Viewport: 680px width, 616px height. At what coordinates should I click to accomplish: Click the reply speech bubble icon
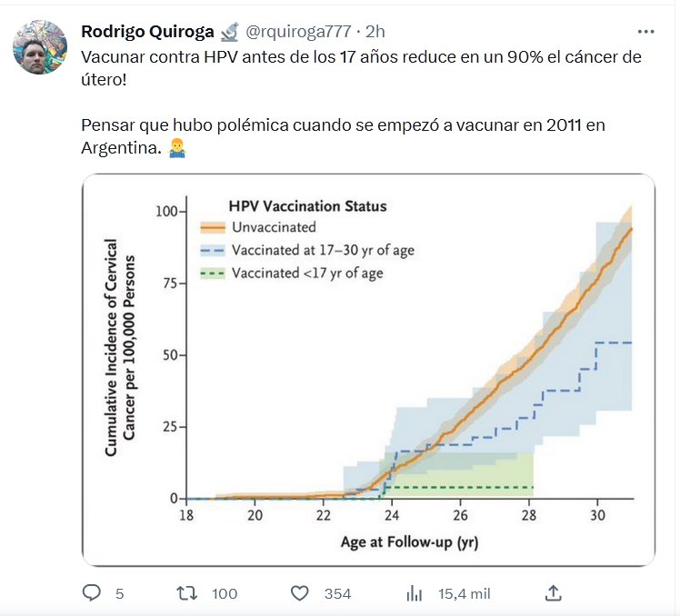pyautogui.click(x=92, y=593)
